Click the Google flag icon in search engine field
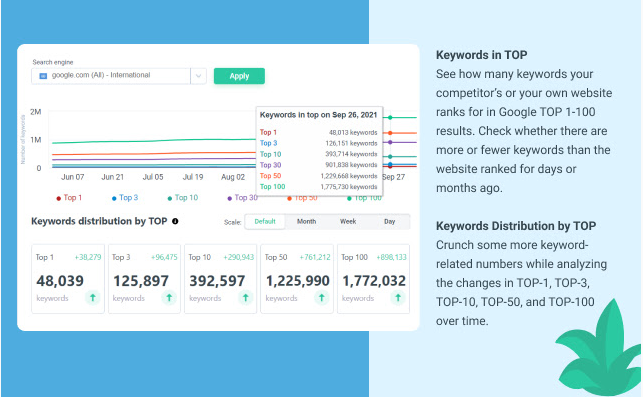Screen dimensions: 643x397 point(43,76)
